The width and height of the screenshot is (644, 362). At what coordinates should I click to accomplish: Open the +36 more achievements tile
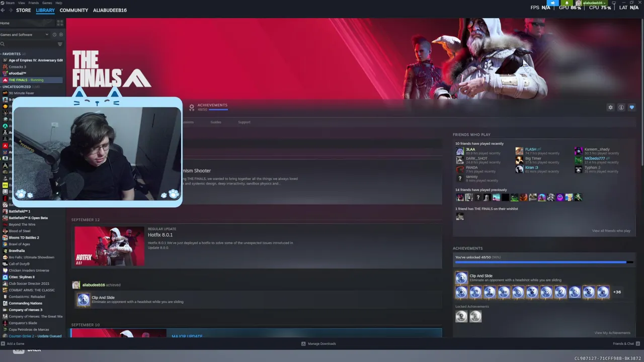pyautogui.click(x=617, y=292)
